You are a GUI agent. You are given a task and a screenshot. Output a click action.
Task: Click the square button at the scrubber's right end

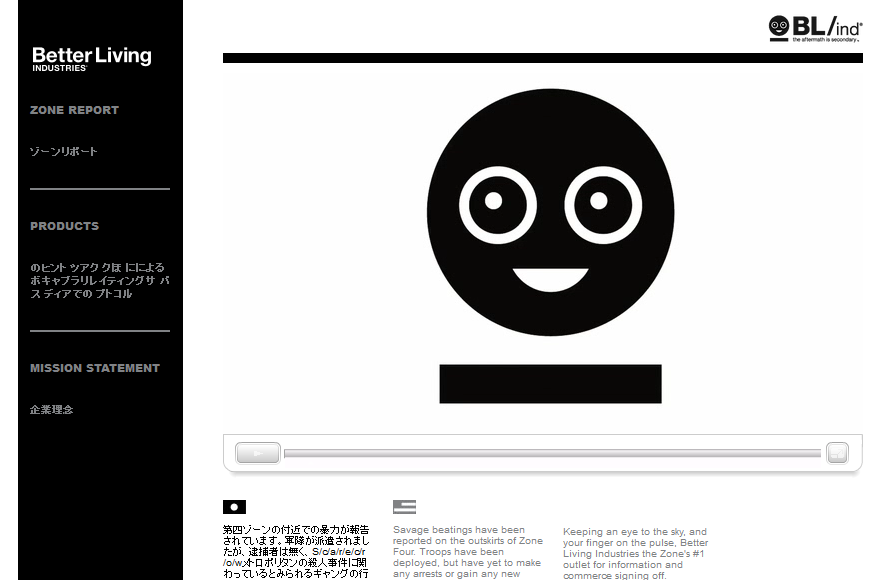[x=837, y=452]
